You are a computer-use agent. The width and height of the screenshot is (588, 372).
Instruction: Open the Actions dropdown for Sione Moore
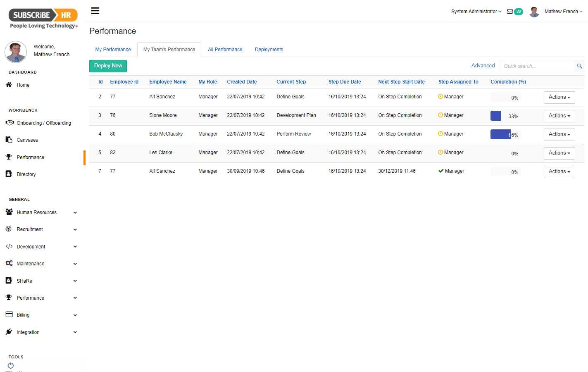tap(559, 116)
